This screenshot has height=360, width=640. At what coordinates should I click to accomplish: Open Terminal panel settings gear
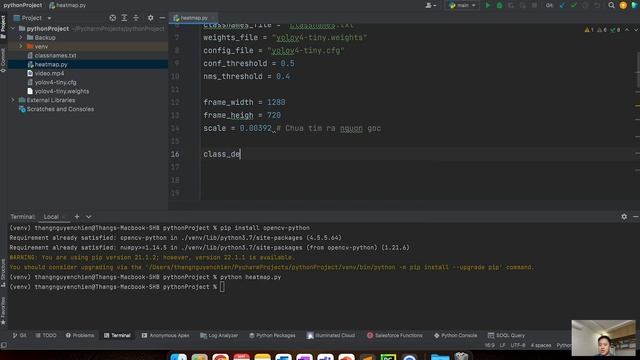(x=624, y=217)
